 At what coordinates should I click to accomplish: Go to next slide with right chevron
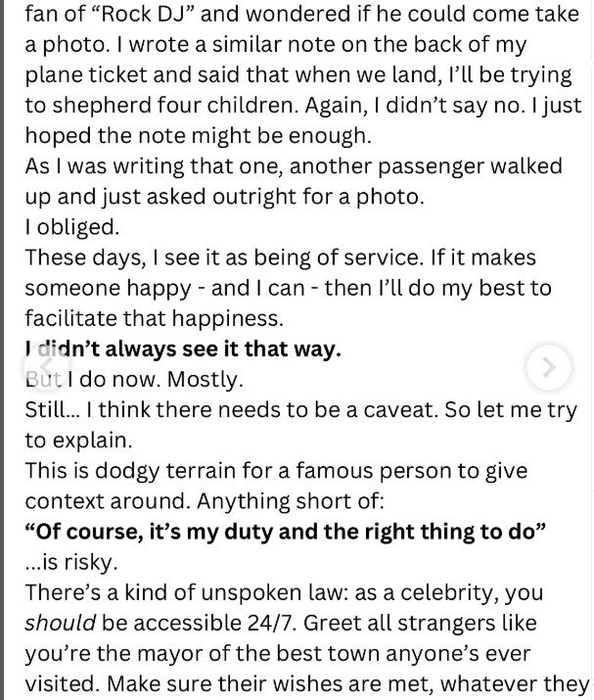pyautogui.click(x=548, y=367)
